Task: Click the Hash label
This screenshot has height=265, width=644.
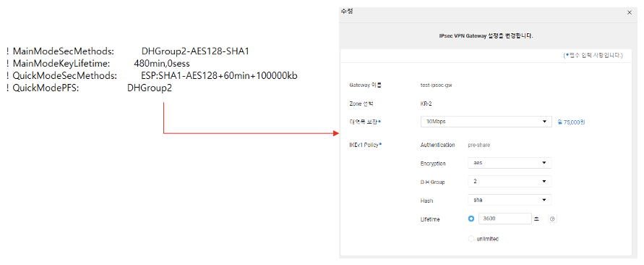Action: point(426,201)
